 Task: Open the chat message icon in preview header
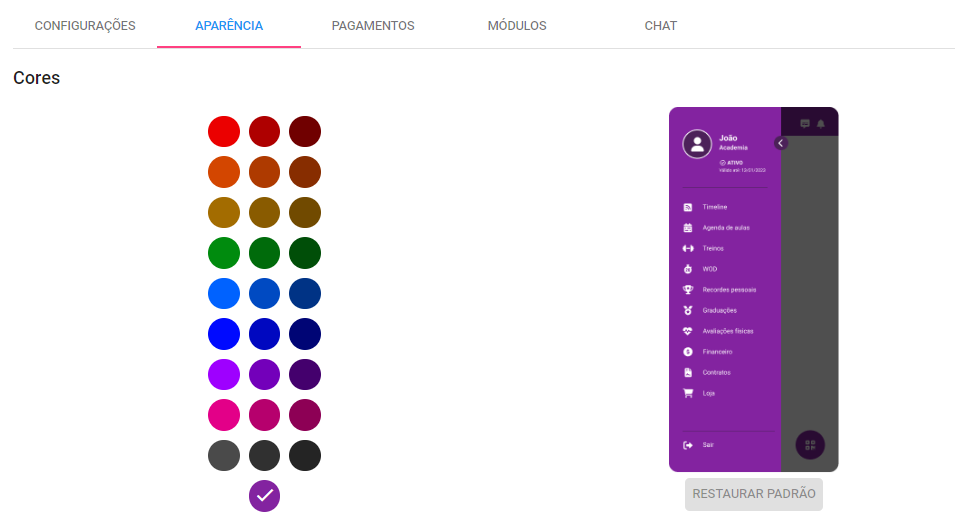click(805, 124)
